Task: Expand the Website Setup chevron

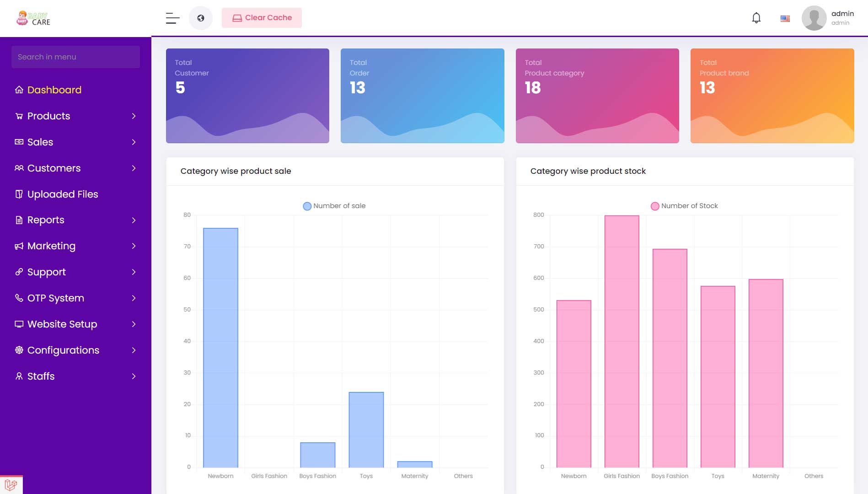Action: [134, 324]
